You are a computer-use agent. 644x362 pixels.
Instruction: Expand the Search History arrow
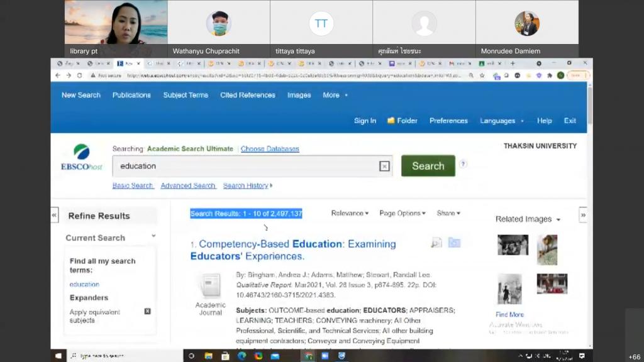(x=271, y=185)
